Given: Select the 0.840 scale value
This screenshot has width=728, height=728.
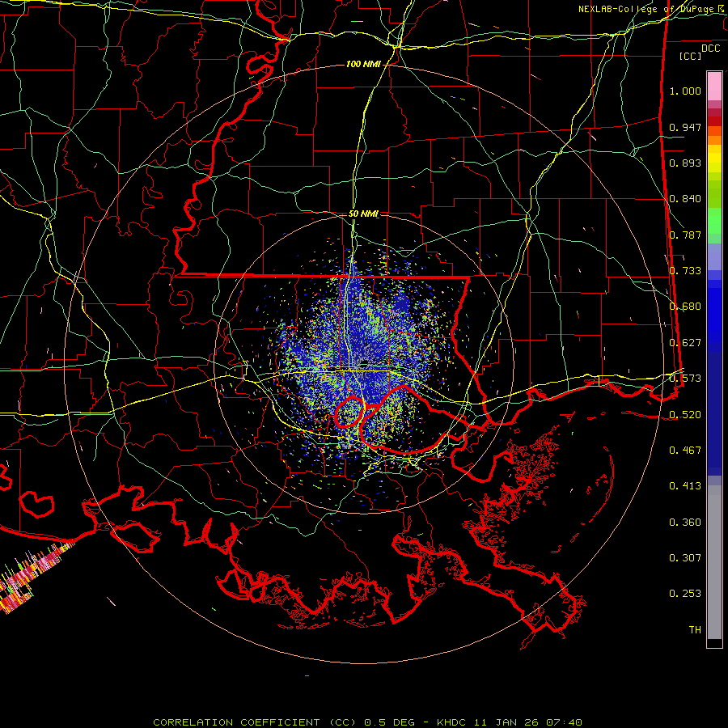Looking at the screenshot, I should [x=685, y=199].
